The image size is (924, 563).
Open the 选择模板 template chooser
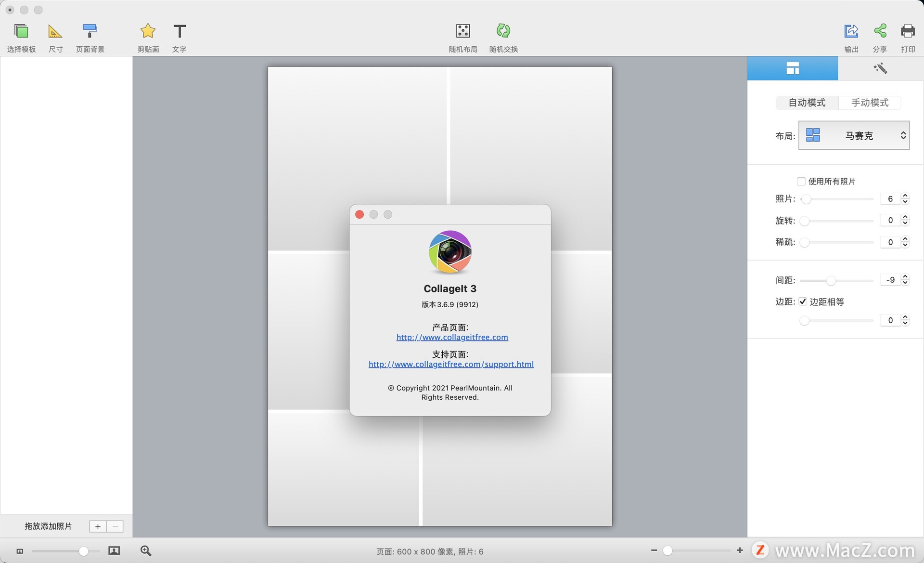coord(21,38)
